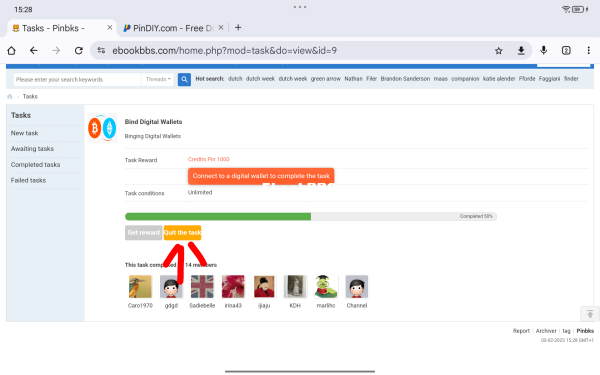Open New task in sidebar
The height and width of the screenshot is (375, 600).
[x=24, y=133]
